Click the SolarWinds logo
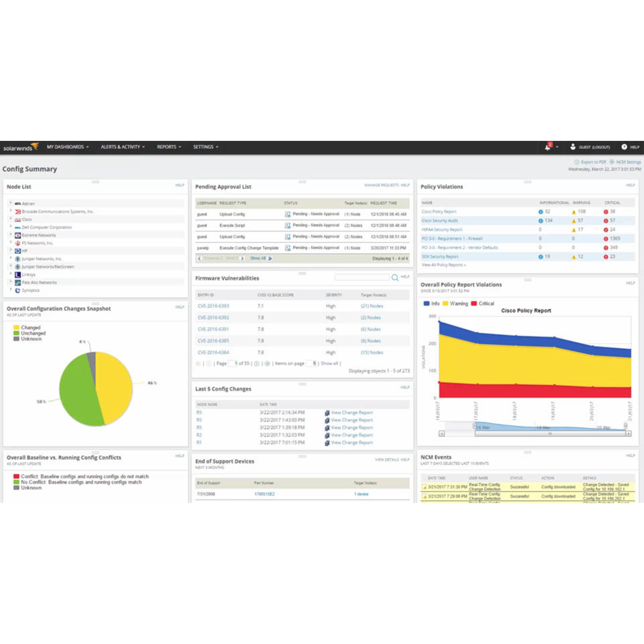The width and height of the screenshot is (644, 644). pyautogui.click(x=21, y=147)
